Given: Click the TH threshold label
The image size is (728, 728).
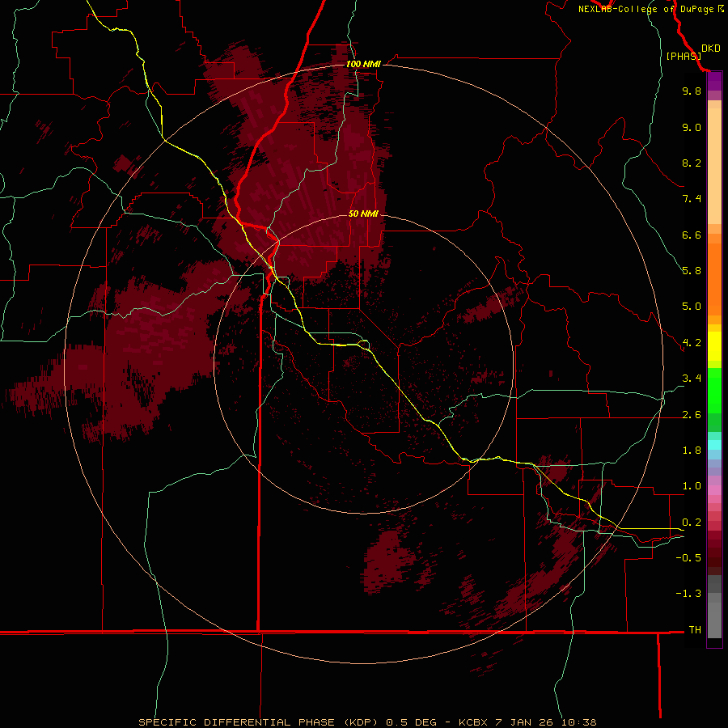Looking at the screenshot, I should pos(695,630).
